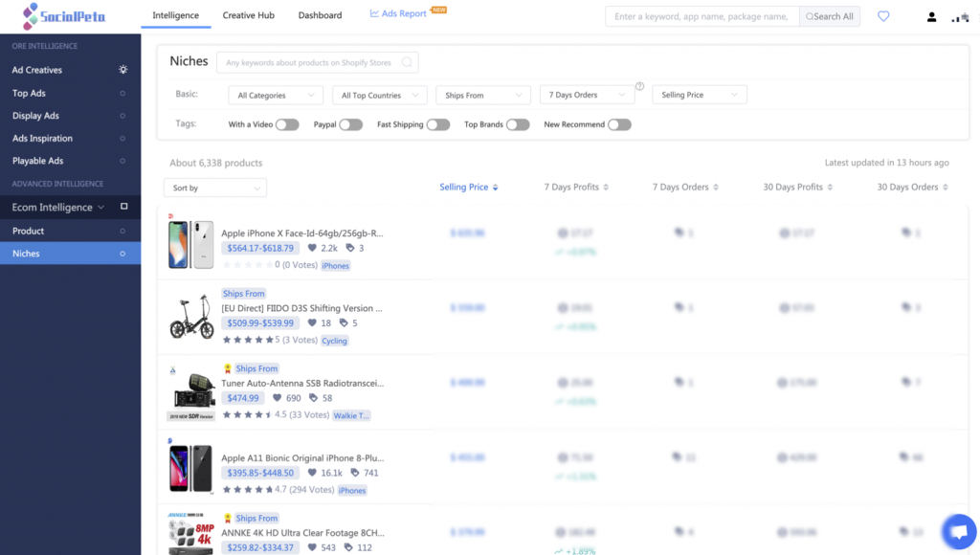Image resolution: width=980 pixels, height=555 pixels.
Task: Enable the With a Video toggle
Action: [287, 125]
